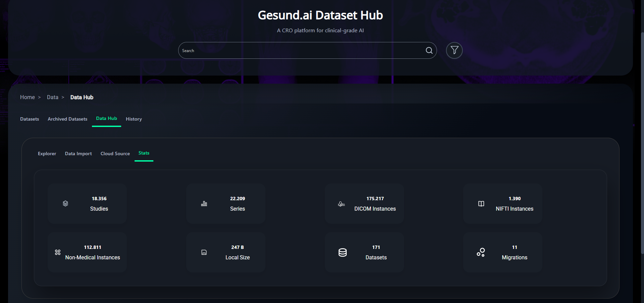Open the filter funnel button
Viewport: 644px width, 303px height.
(454, 50)
